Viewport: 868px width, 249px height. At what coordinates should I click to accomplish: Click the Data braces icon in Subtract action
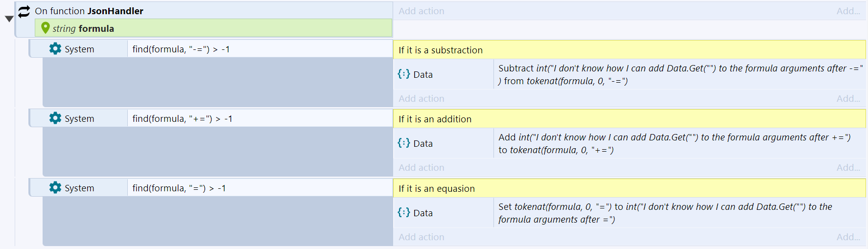pyautogui.click(x=404, y=74)
